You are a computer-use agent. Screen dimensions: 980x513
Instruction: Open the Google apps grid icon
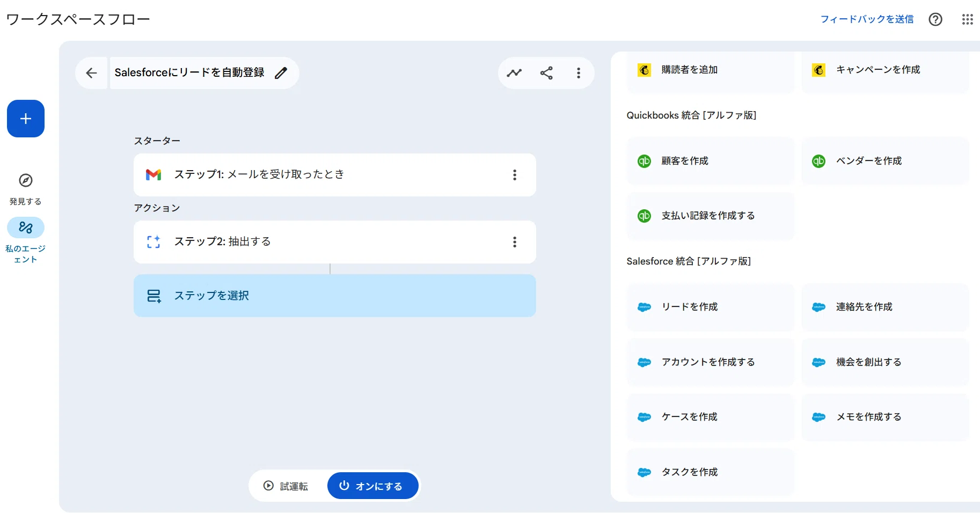[967, 19]
